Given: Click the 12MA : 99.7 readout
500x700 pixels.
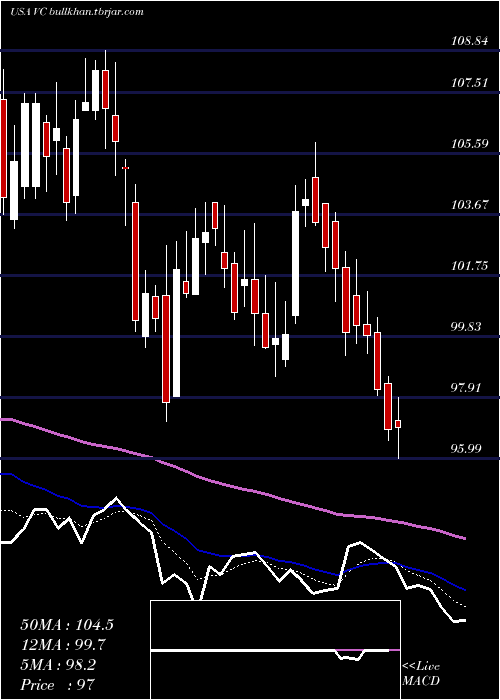Looking at the screenshot, I should point(62,645).
